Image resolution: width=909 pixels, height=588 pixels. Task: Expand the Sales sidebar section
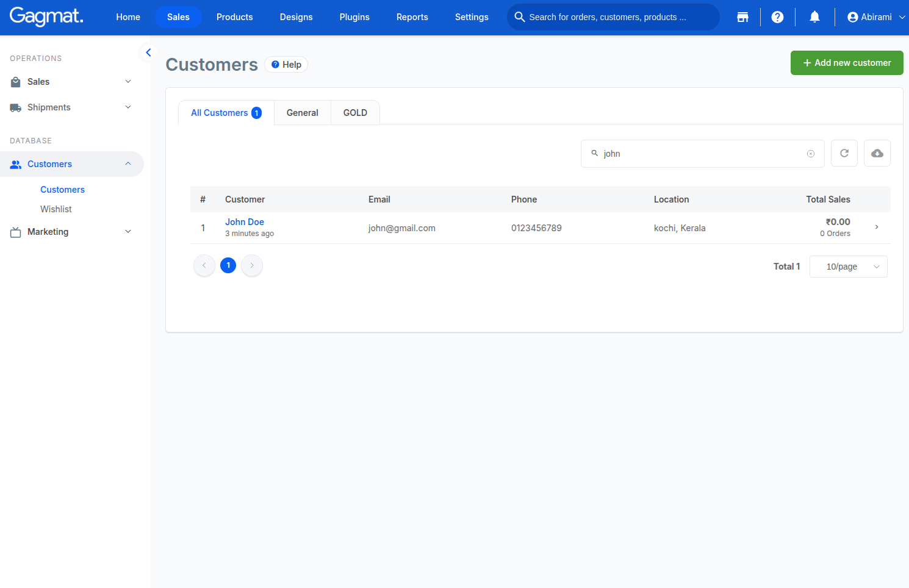(x=72, y=82)
